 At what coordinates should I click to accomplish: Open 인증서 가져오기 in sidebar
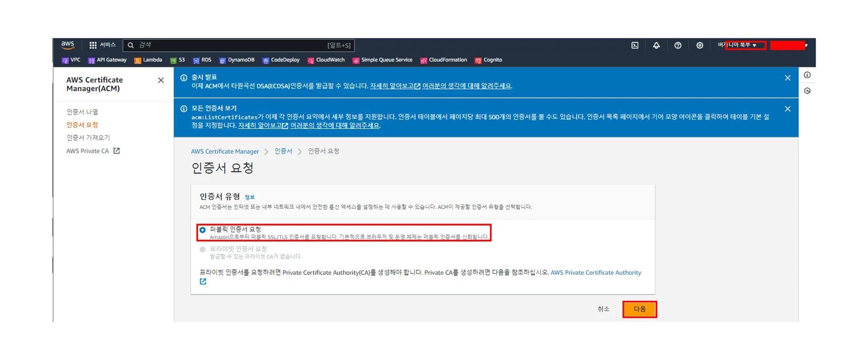click(x=88, y=138)
